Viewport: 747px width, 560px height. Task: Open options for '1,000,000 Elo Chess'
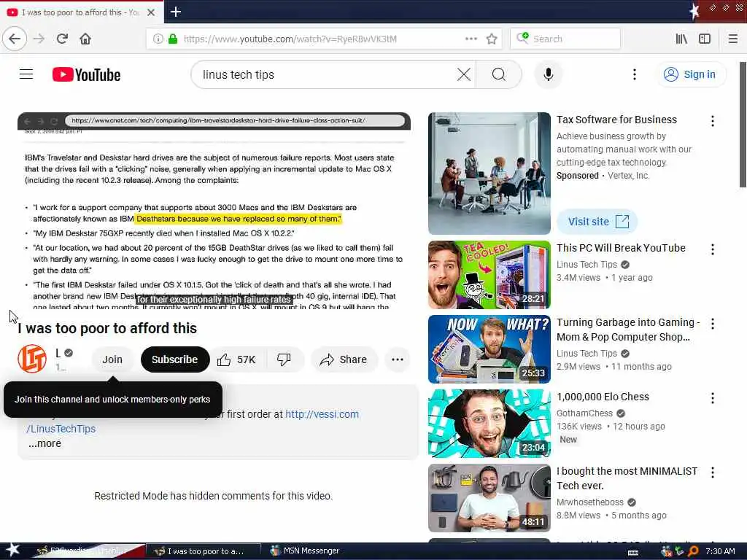(x=712, y=398)
